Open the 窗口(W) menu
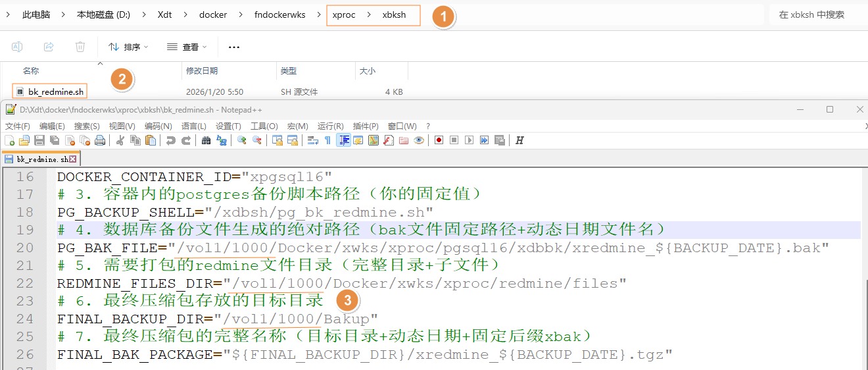Viewport: 868px width, 370px height. click(x=402, y=126)
